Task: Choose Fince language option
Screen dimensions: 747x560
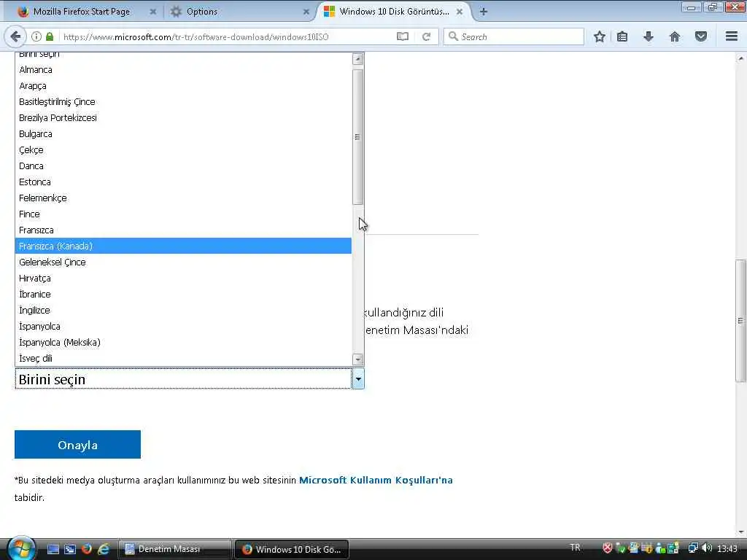Action: (x=183, y=214)
